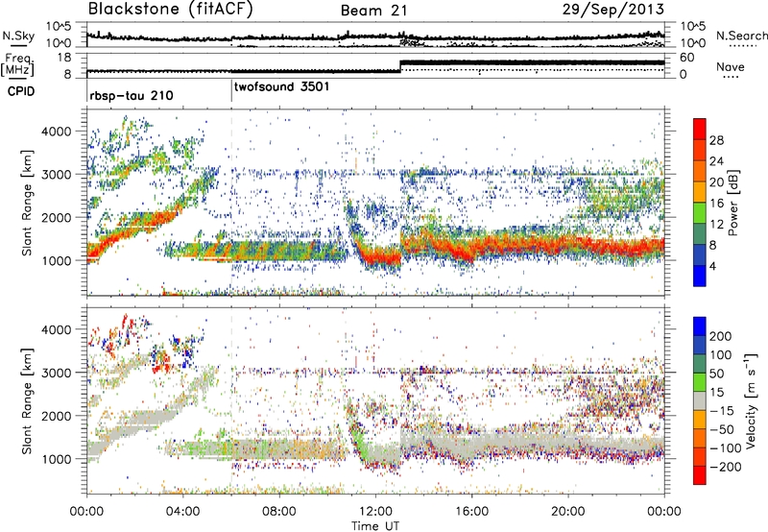768x532 pixels.
Task: Click the '28' value on power colorbar
Action: click(716, 140)
